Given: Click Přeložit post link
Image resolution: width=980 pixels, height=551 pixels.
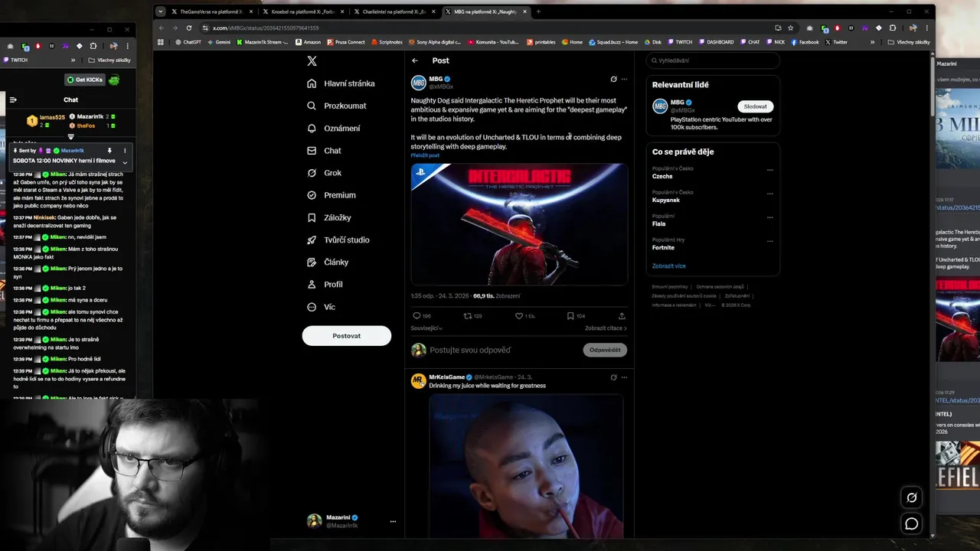Looking at the screenshot, I should [x=425, y=155].
